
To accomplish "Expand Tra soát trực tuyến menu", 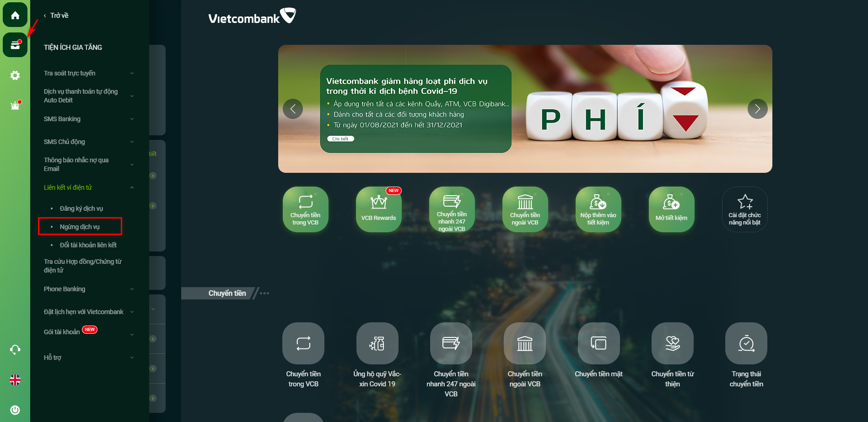I will click(x=89, y=73).
